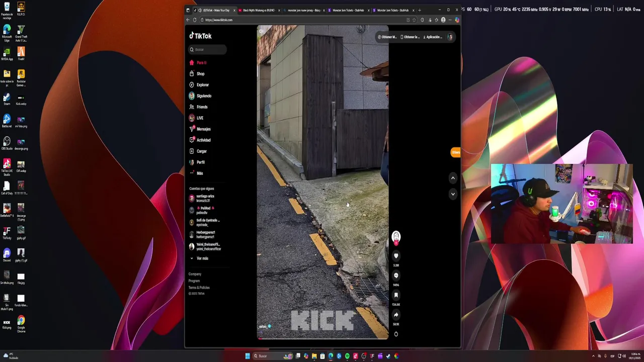
Task: Open Steam desktop shortcut
Action: (7, 99)
